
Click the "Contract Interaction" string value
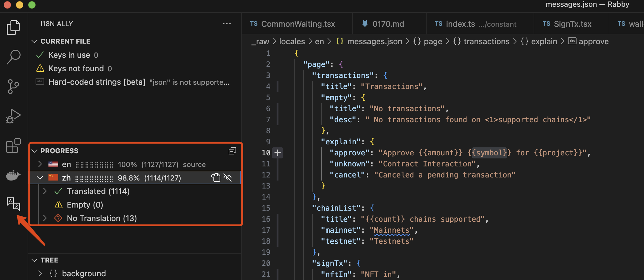427,164
